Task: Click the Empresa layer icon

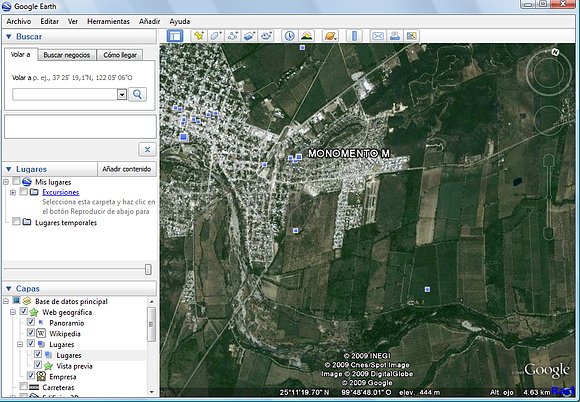Action: tap(41, 377)
